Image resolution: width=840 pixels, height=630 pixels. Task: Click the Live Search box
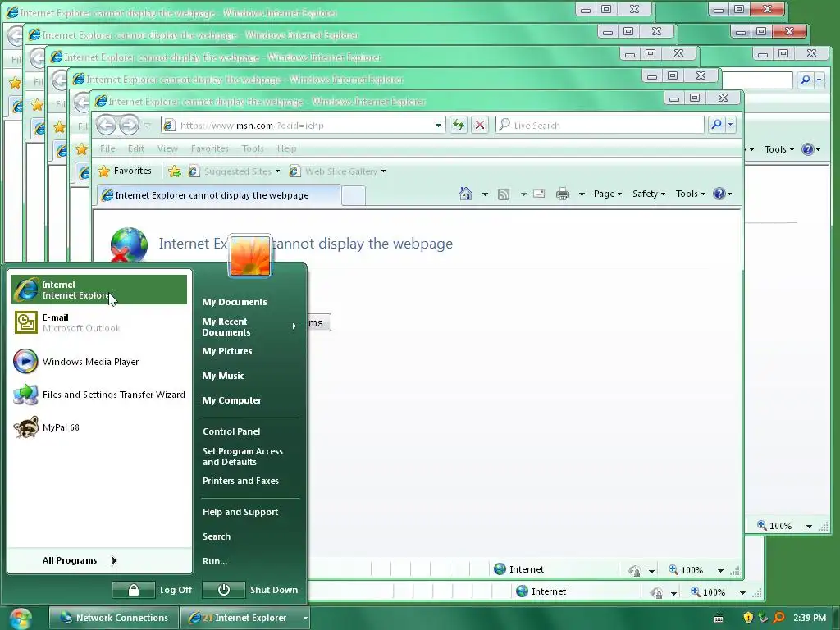[x=600, y=126]
